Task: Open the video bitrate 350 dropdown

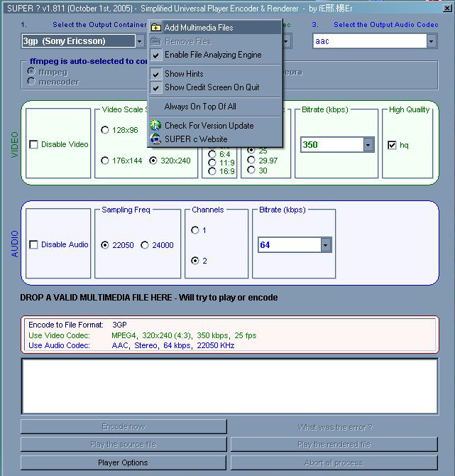Action: tap(368, 145)
